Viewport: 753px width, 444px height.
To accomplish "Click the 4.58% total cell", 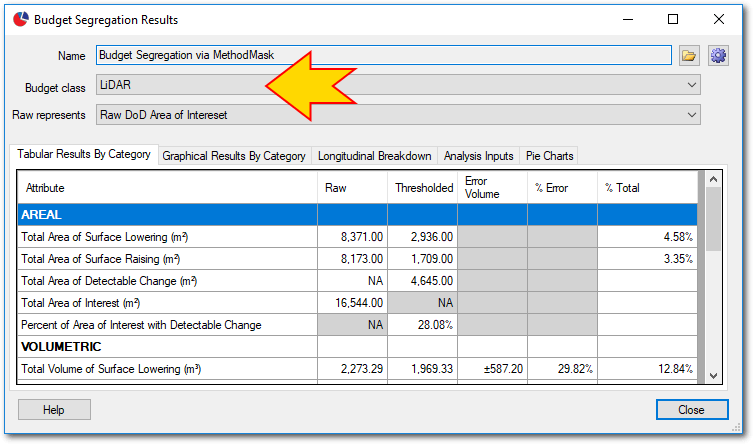I will point(647,237).
